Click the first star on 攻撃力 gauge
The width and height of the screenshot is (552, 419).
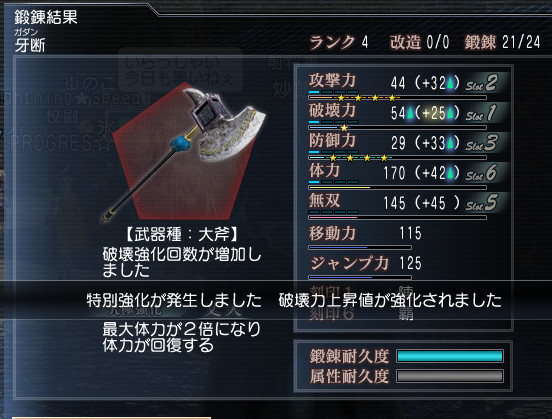click(x=341, y=98)
